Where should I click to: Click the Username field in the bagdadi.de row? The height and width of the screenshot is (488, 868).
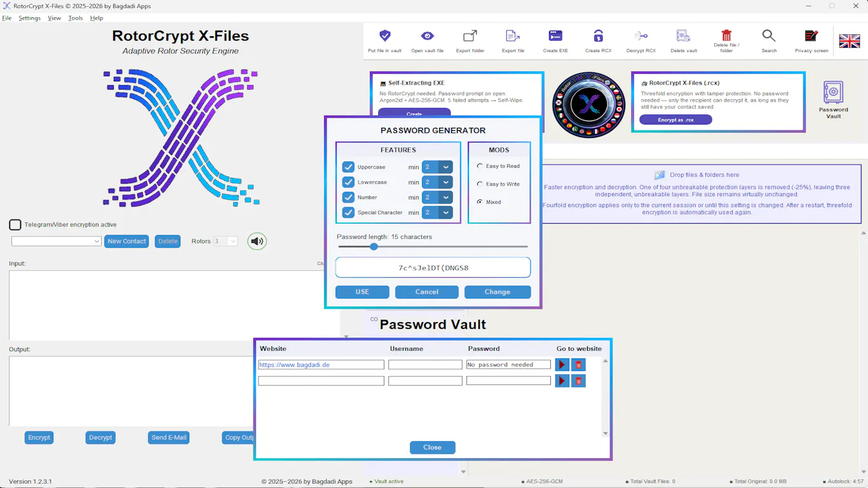(425, 365)
